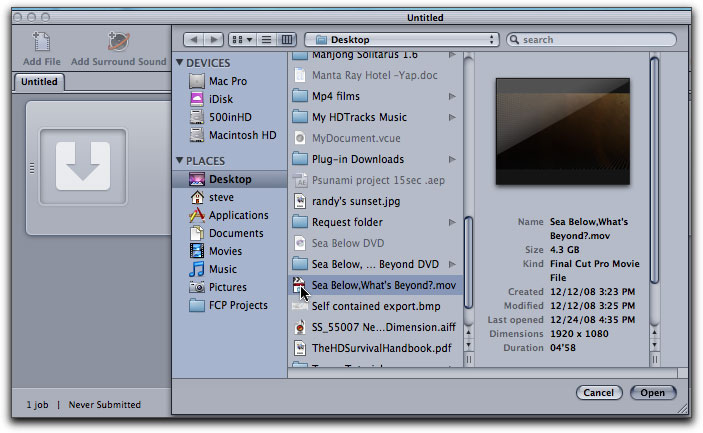This screenshot has width=703, height=433.
Task: Go back to the previous folder
Action: (x=194, y=39)
